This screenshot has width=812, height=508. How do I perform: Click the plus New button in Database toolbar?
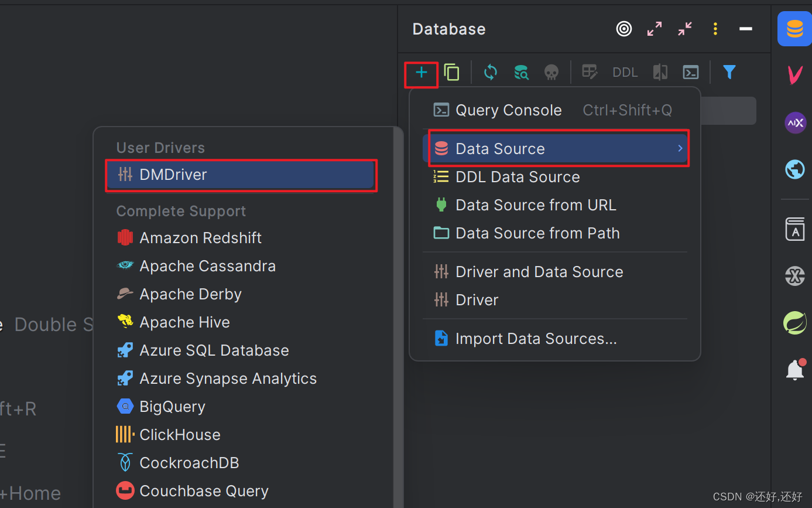421,73
